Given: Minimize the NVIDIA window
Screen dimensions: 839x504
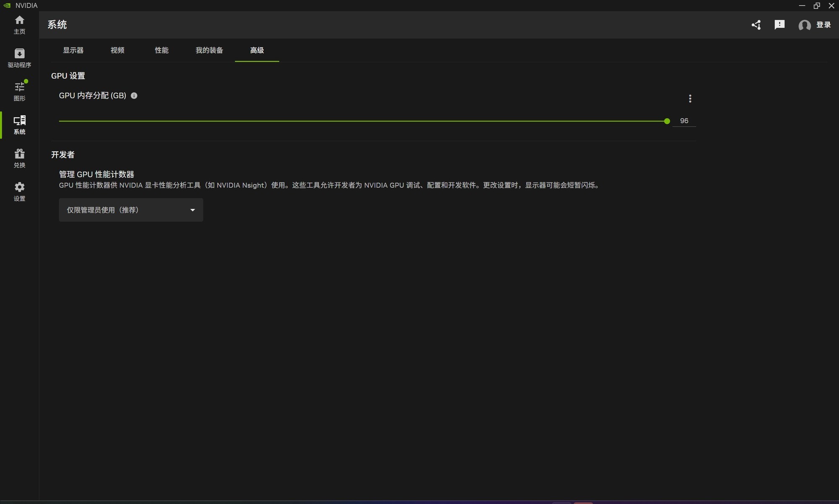Looking at the screenshot, I should click(802, 5).
